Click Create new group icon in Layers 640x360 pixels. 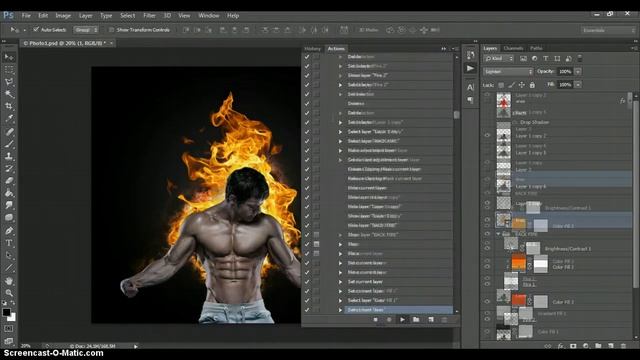click(x=598, y=346)
